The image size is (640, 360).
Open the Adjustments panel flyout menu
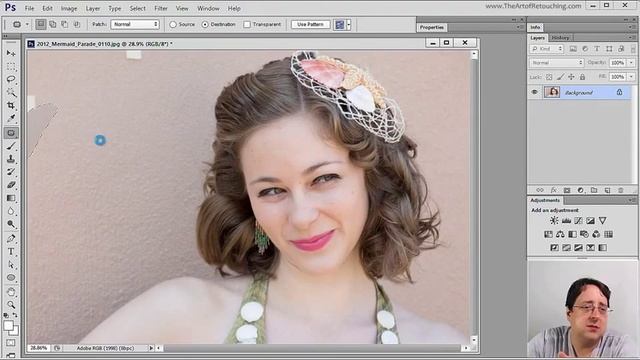(x=632, y=200)
